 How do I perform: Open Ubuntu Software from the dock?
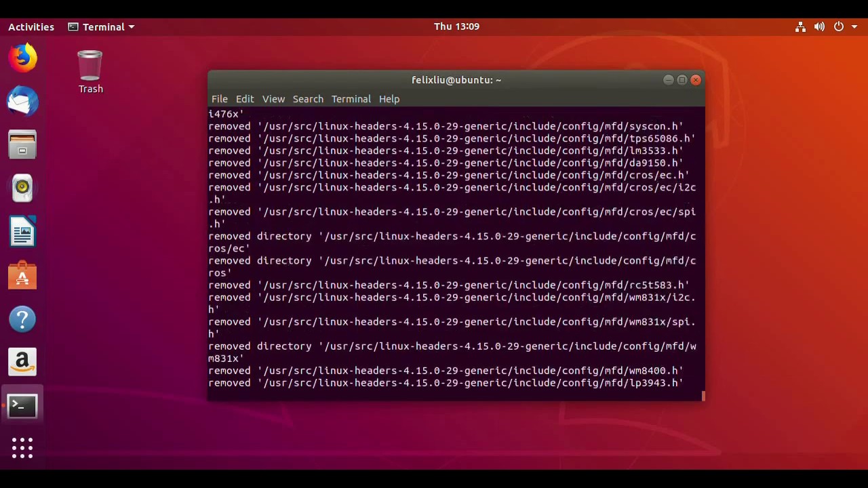click(22, 275)
